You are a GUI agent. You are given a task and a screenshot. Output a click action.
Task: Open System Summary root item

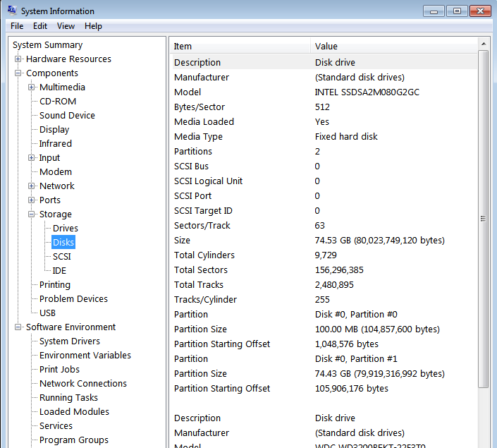pos(47,45)
